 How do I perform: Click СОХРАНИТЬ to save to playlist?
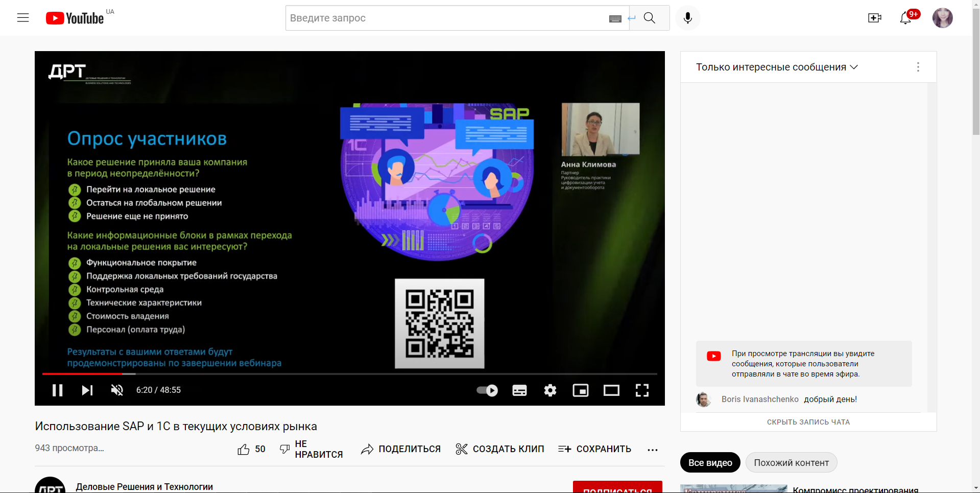[594, 449]
